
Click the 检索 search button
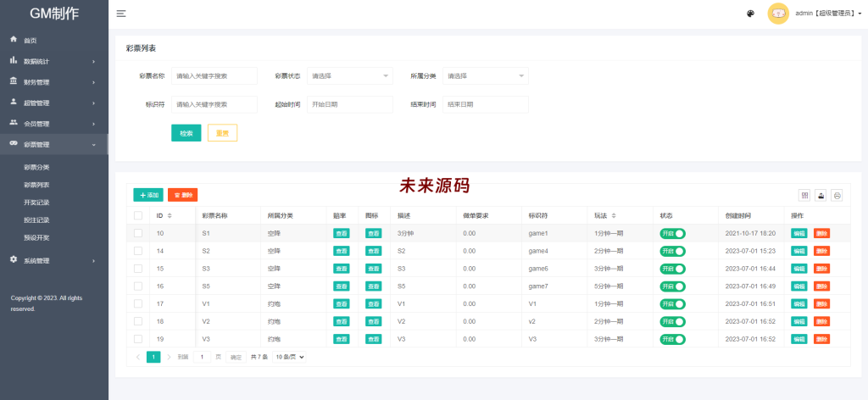coord(186,133)
